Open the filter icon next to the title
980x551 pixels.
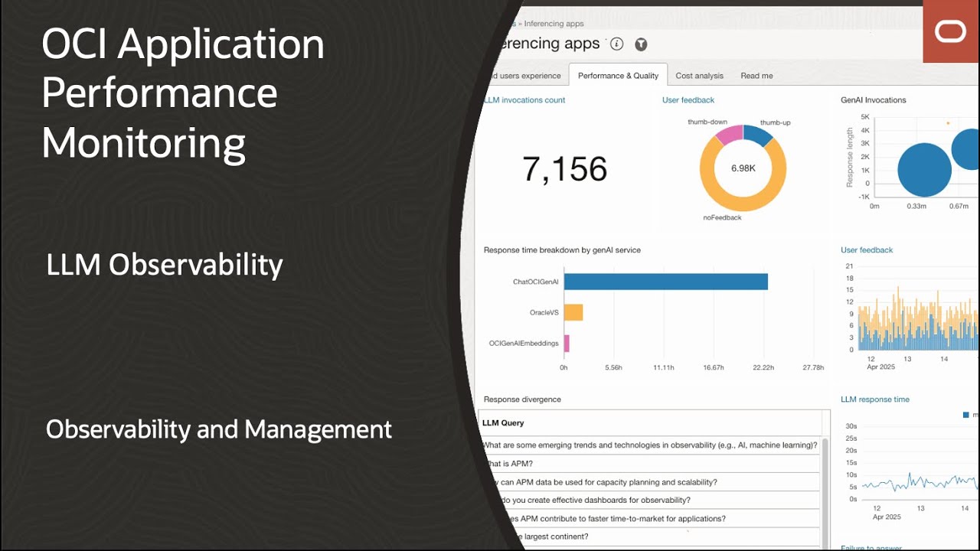[642, 44]
